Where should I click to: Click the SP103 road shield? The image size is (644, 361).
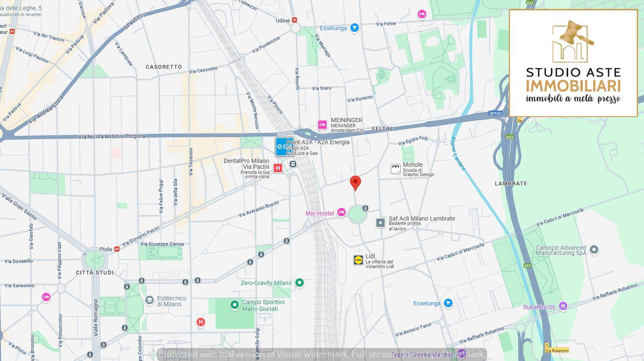pyautogui.click(x=495, y=113)
